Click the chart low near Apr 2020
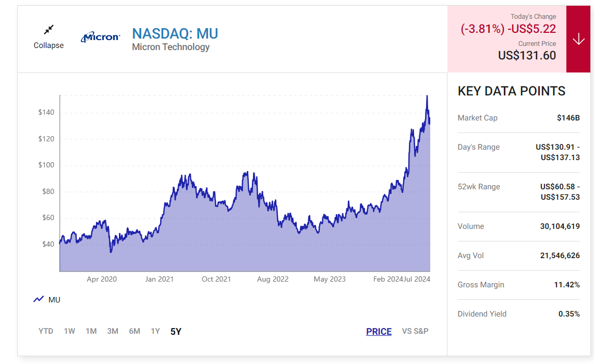The image size is (594, 364). (111, 251)
